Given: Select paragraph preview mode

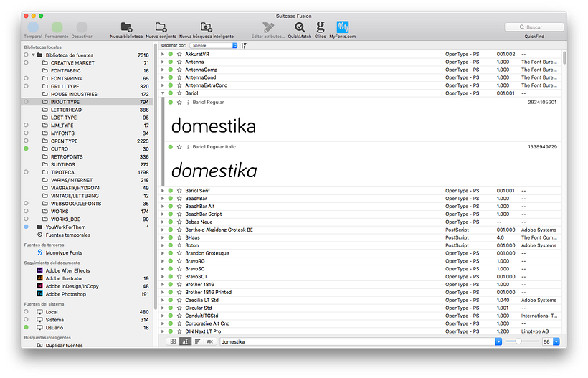Looking at the screenshot, I should pyautogui.click(x=197, y=341).
